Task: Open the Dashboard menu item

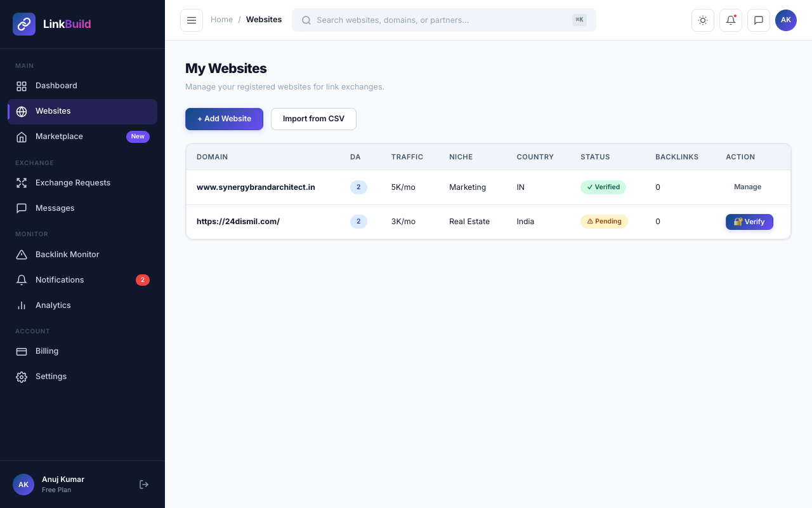Action: [82, 86]
